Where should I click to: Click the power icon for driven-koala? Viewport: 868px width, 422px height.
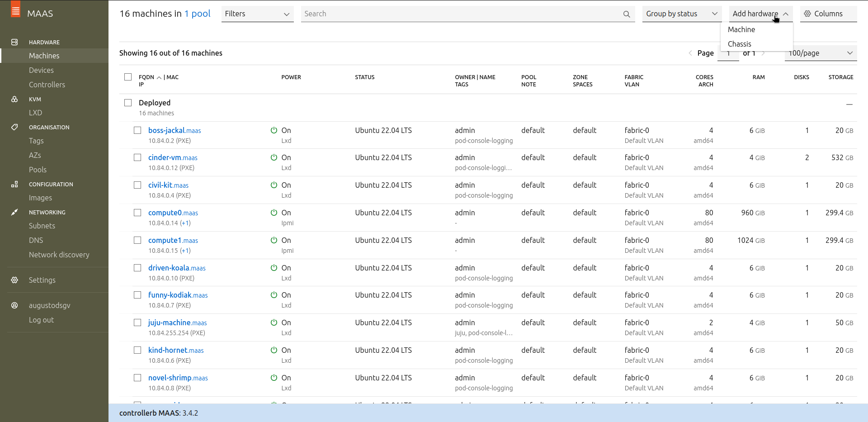click(x=274, y=268)
